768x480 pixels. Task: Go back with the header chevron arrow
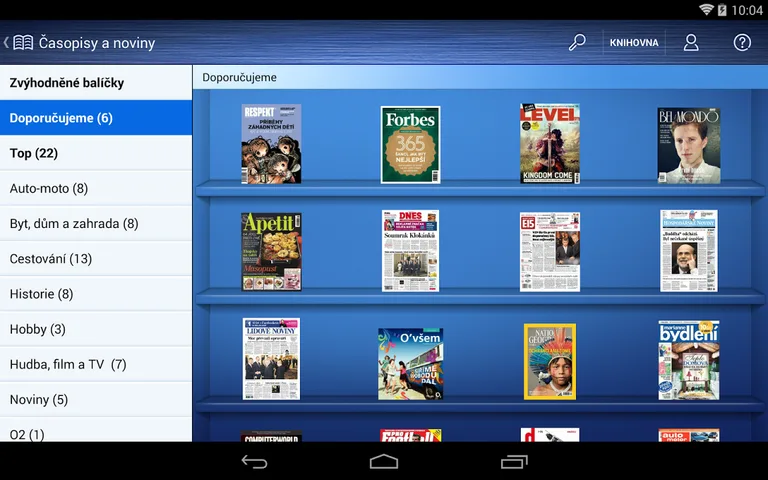click(6, 43)
